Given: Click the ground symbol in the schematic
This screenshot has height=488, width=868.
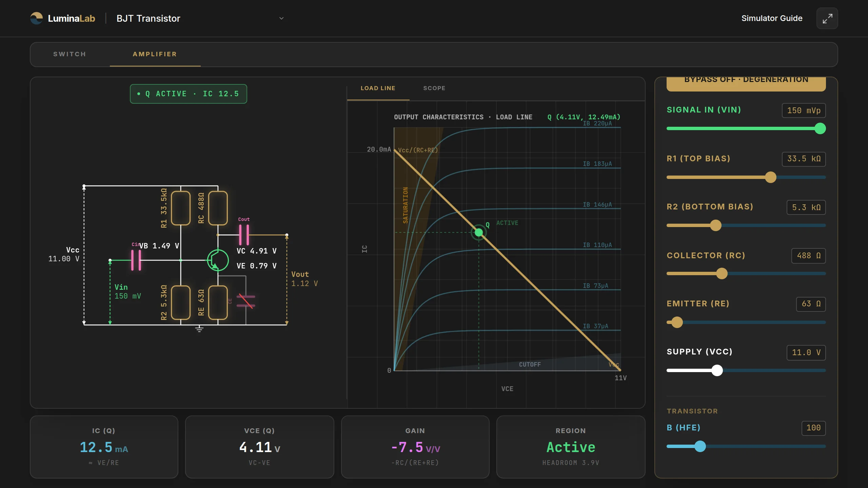Looking at the screenshot, I should (x=199, y=329).
